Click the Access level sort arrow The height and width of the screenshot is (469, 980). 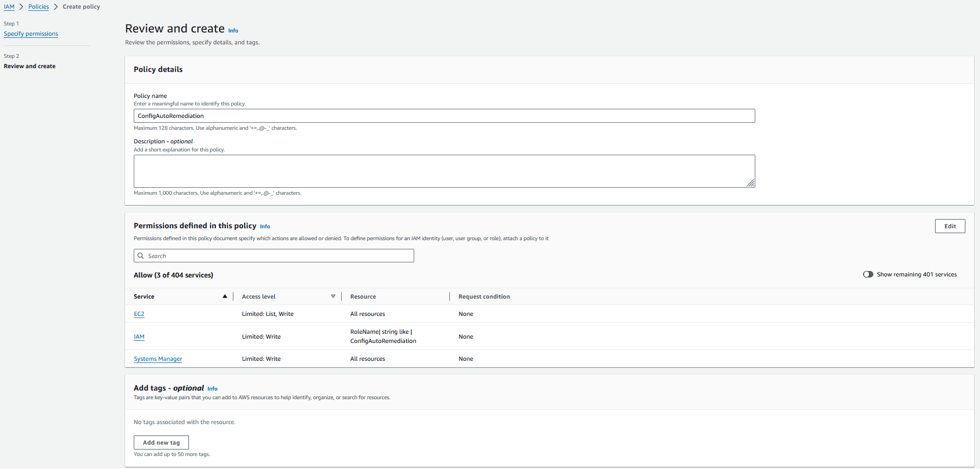pyautogui.click(x=333, y=296)
